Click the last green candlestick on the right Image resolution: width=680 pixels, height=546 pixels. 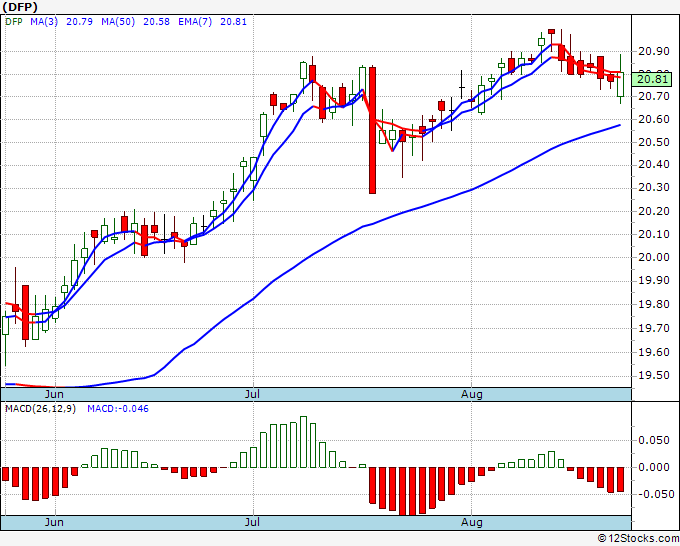[x=621, y=84]
